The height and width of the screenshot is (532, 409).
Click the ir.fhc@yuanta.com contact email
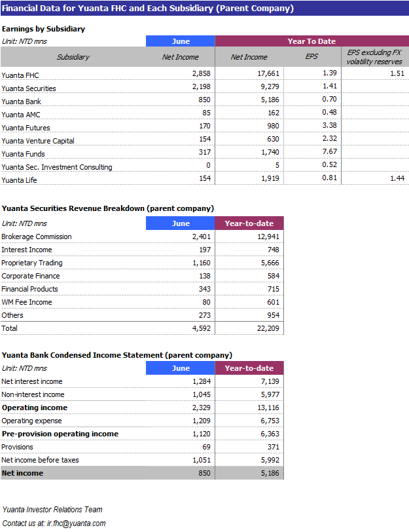click(x=77, y=523)
